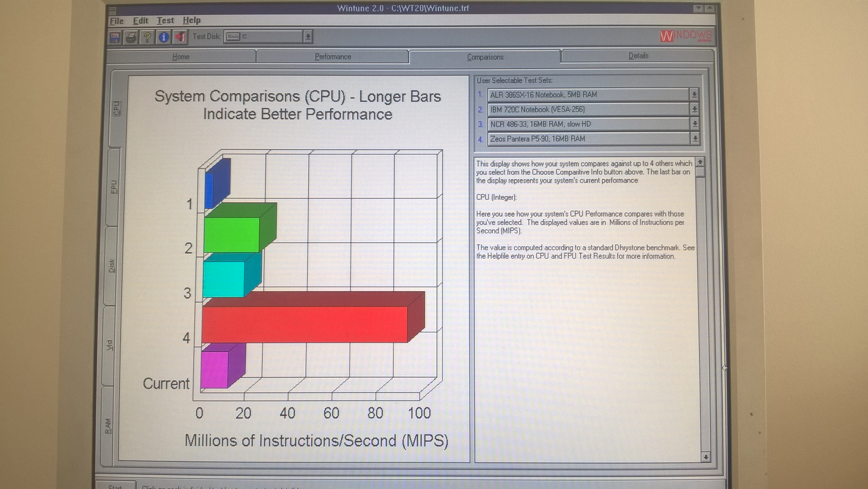
Task: Open the Help menu
Action: click(x=192, y=20)
